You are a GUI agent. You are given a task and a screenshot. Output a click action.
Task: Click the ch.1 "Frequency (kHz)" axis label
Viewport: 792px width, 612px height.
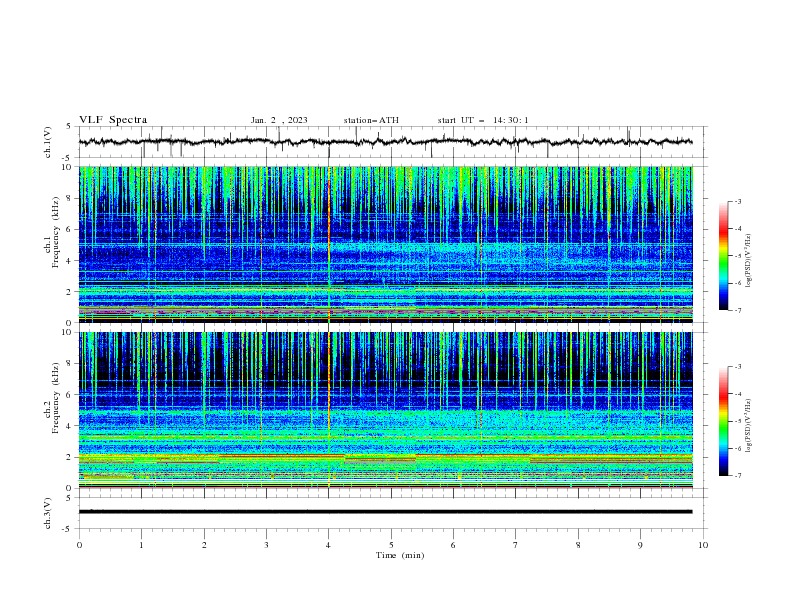click(55, 232)
